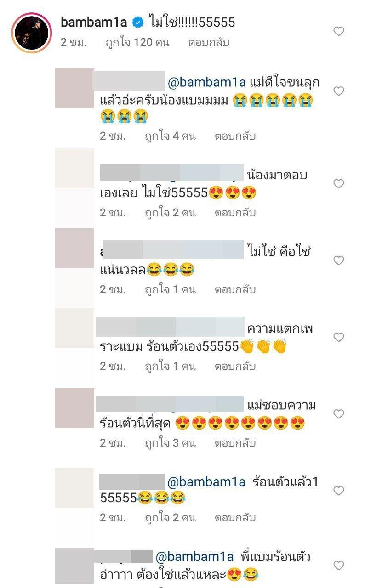365x588 pixels.
Task: Open @bambam1a mention in พี่แบมร้อนตัว reply
Action: click(196, 557)
